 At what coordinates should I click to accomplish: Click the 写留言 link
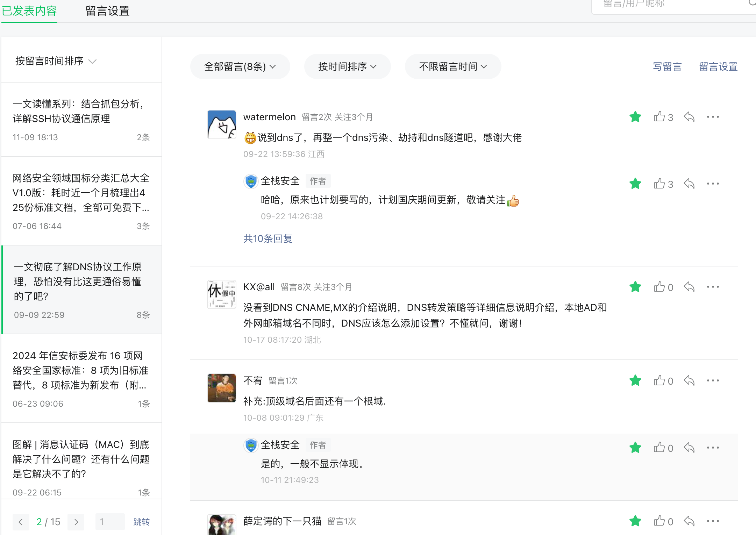coord(667,66)
